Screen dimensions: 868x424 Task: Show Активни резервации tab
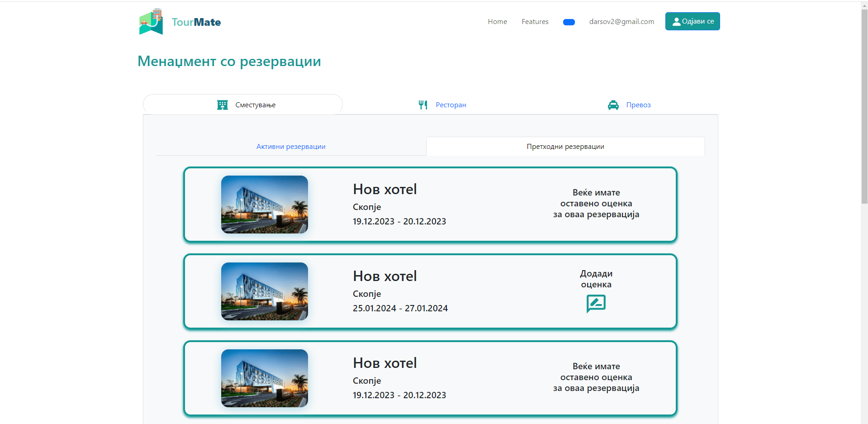pos(291,147)
